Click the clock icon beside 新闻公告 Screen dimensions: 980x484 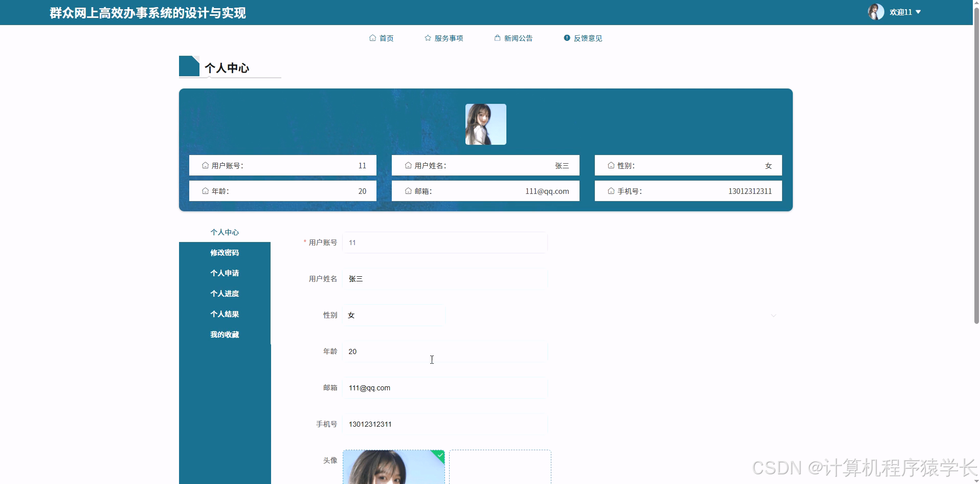coord(496,37)
